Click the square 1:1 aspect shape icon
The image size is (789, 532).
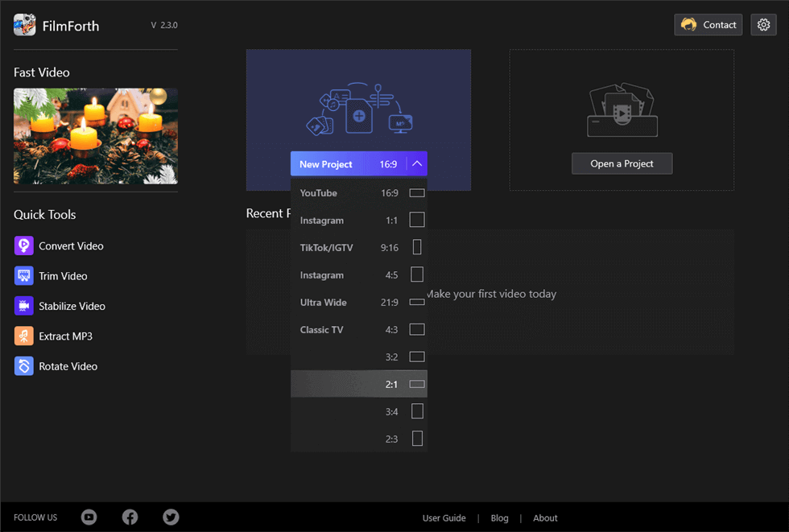[x=417, y=220]
